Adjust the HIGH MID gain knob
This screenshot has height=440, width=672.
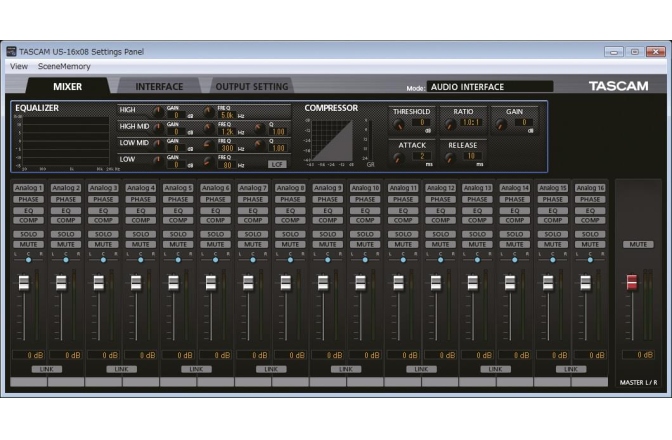click(158, 128)
